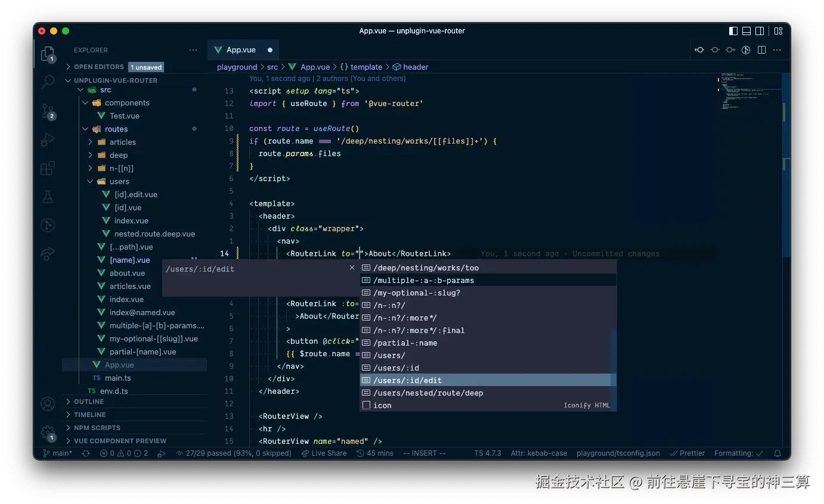Open the Extensions view

(x=48, y=168)
